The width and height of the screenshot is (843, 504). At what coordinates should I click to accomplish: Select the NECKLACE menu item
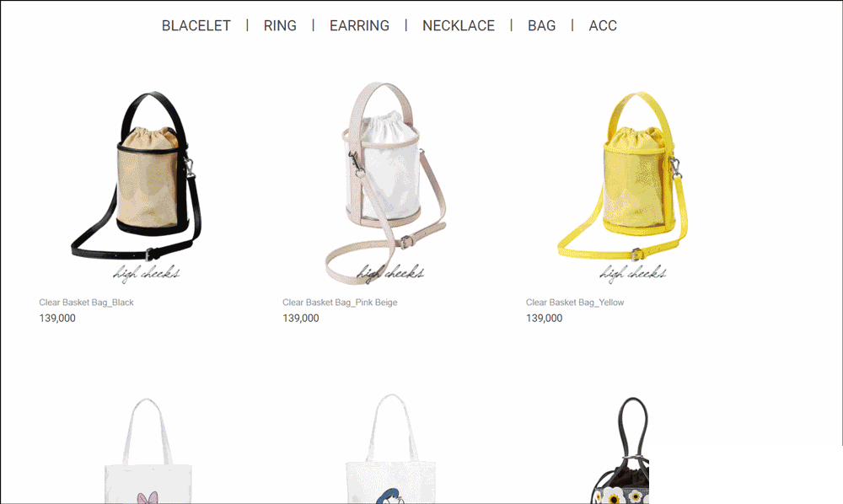(x=459, y=25)
